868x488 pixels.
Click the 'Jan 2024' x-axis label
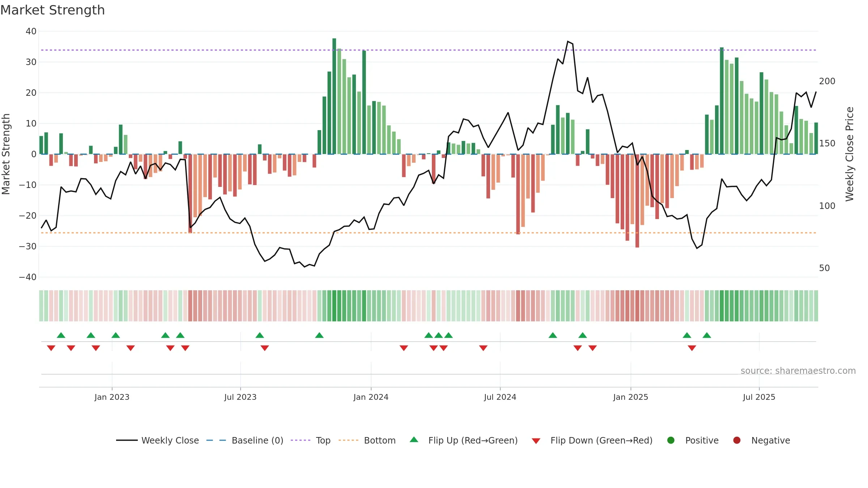pyautogui.click(x=371, y=397)
